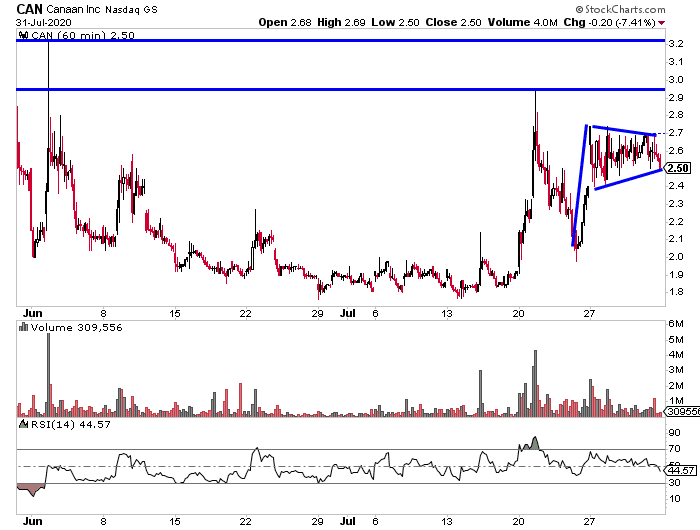Click the Nasdaq GS exchange label
This screenshot has height=530, width=700.
point(131,9)
